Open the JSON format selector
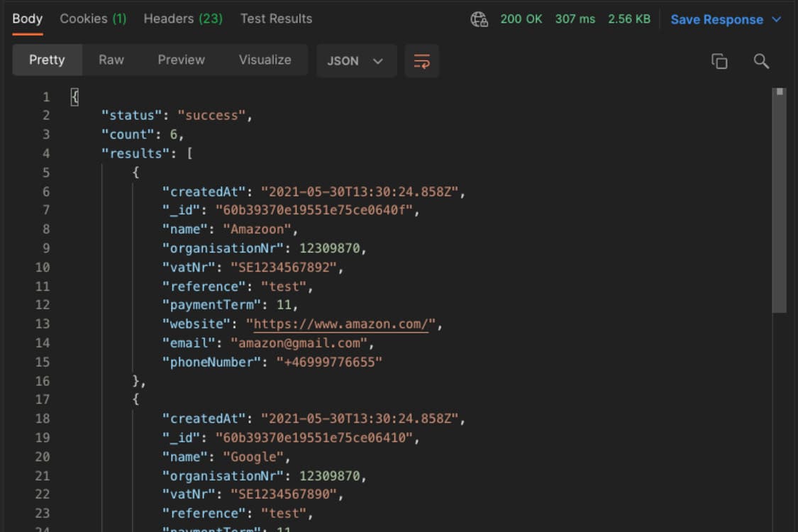 pyautogui.click(x=356, y=61)
